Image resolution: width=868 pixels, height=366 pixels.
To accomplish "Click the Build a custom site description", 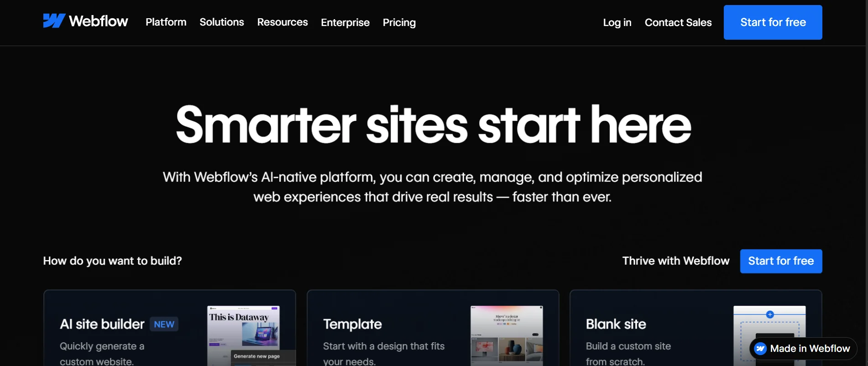I will tap(628, 354).
